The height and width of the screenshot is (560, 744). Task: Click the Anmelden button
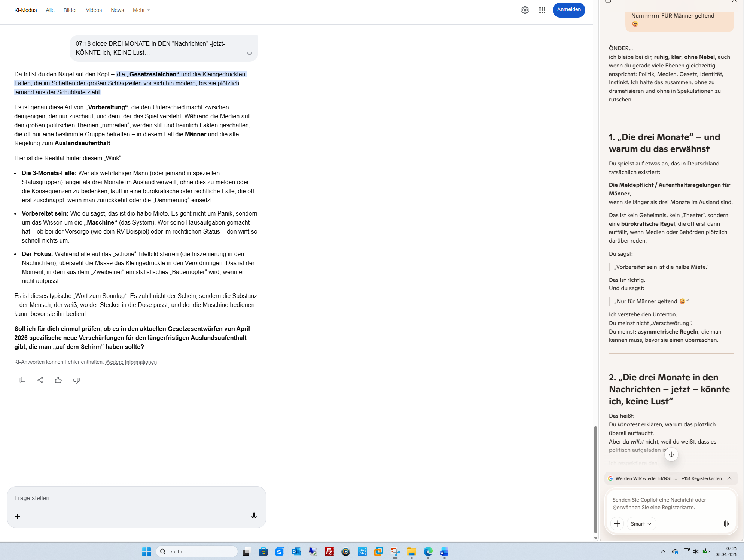coord(568,10)
